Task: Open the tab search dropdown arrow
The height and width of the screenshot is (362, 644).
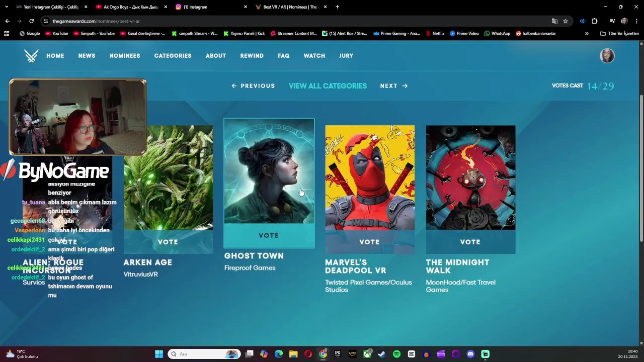Action: (7, 7)
